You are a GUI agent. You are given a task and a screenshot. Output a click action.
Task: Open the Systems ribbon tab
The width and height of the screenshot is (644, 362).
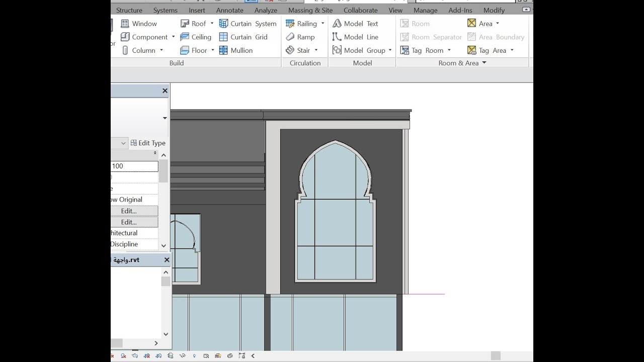click(165, 10)
